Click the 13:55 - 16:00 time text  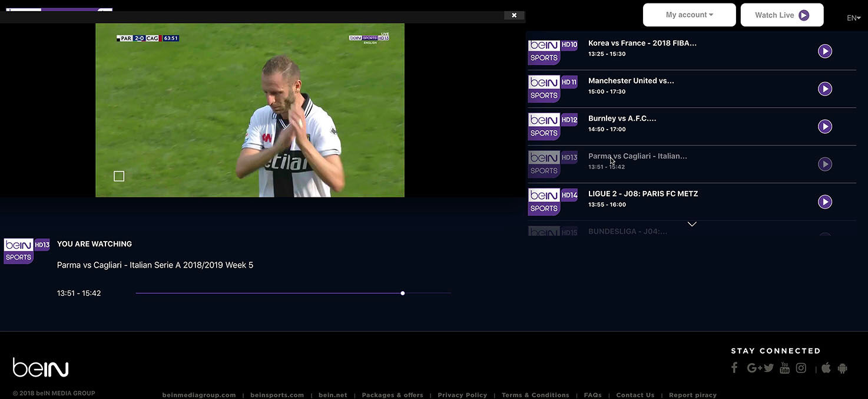pos(607,205)
